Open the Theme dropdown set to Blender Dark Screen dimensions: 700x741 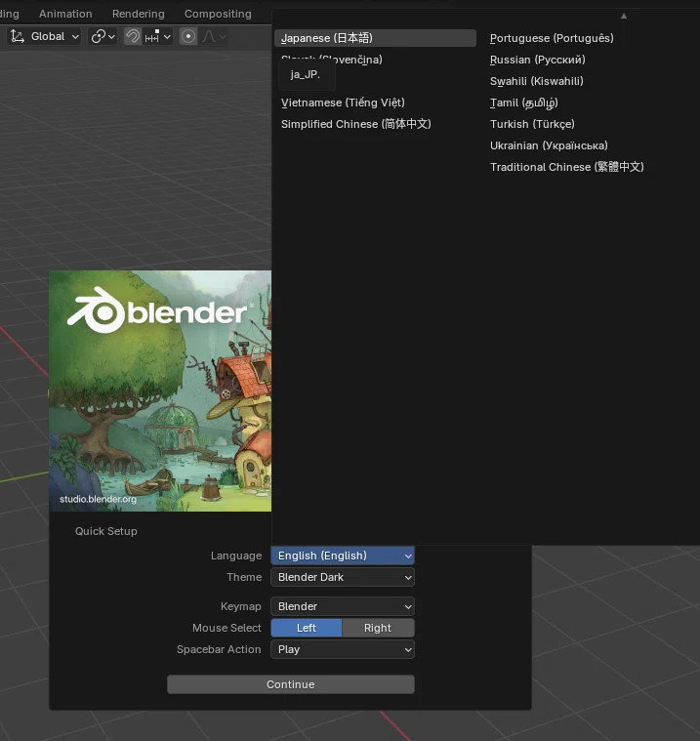coord(343,578)
